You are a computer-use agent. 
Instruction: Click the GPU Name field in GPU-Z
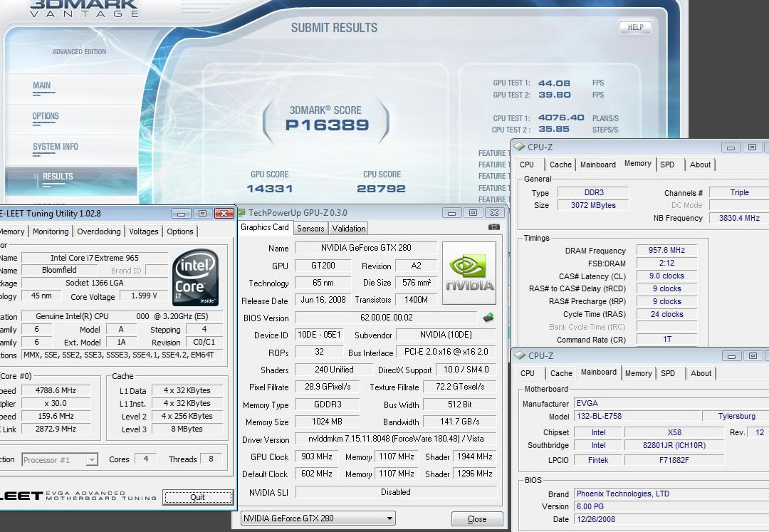(366, 248)
